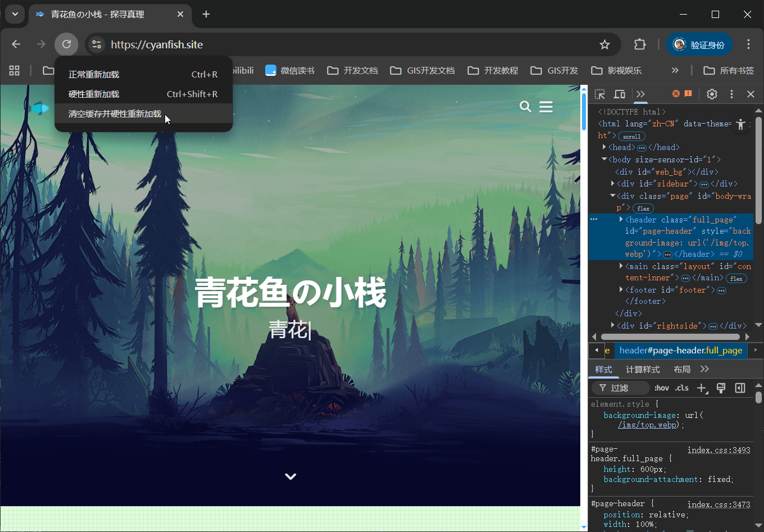This screenshot has height=532, width=764.
Task: Open the 微信读书 bookmark
Action: pyautogui.click(x=290, y=70)
